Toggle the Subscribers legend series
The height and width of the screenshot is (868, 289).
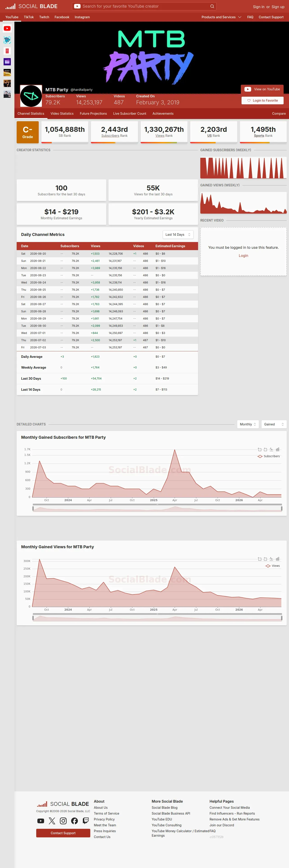pos(269,456)
